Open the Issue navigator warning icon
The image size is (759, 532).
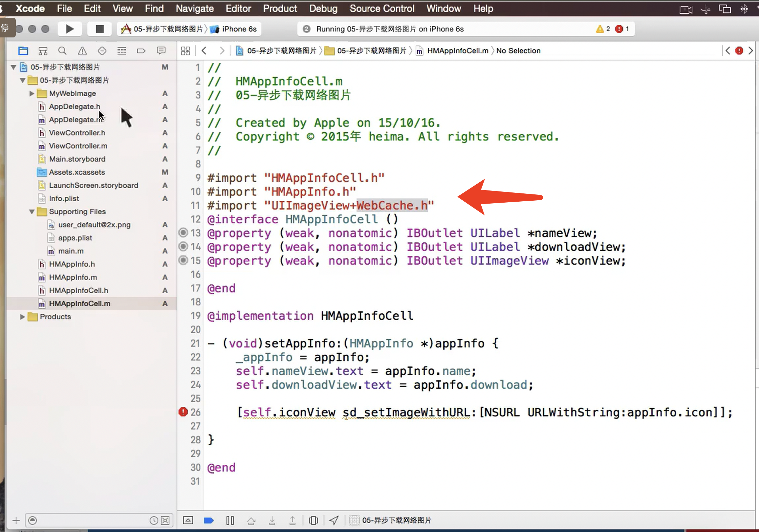(x=82, y=51)
